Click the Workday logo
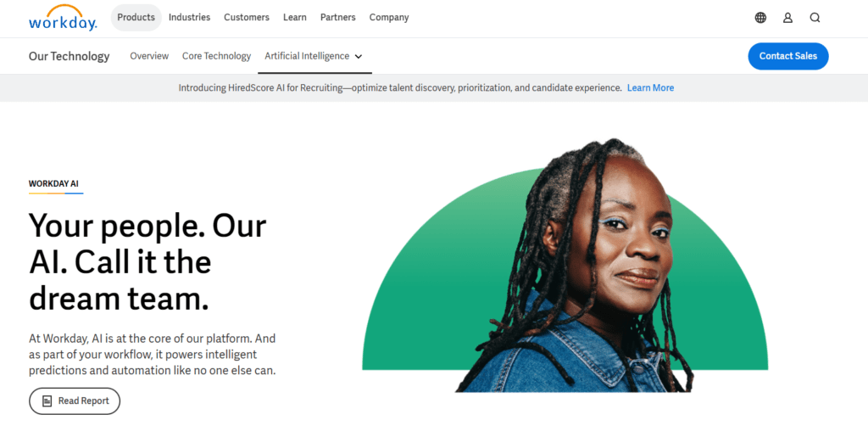 tap(63, 19)
